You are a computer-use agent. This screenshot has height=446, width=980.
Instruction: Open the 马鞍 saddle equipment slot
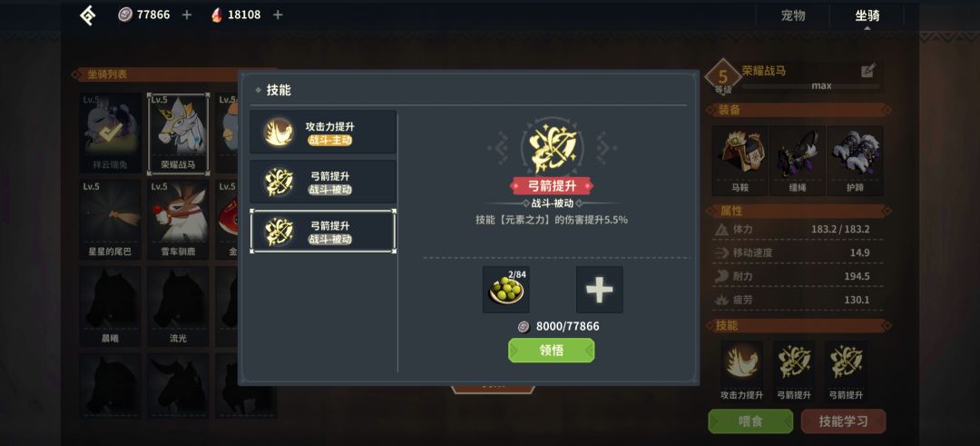point(740,160)
